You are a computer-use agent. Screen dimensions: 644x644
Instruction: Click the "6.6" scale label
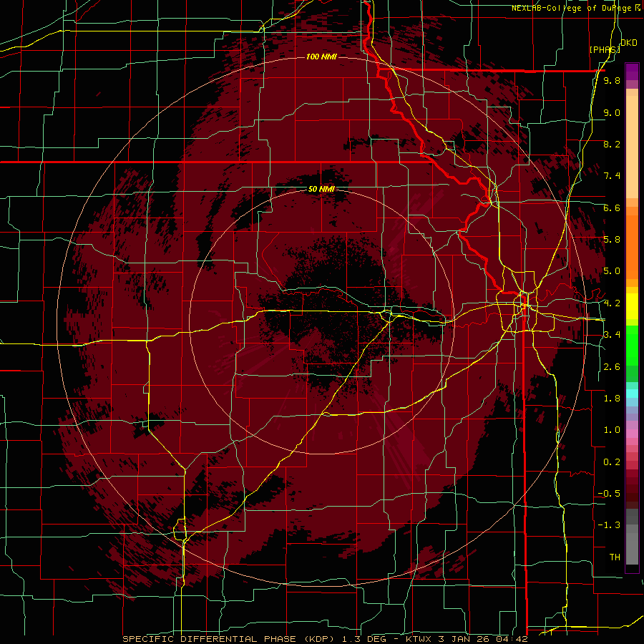click(612, 208)
